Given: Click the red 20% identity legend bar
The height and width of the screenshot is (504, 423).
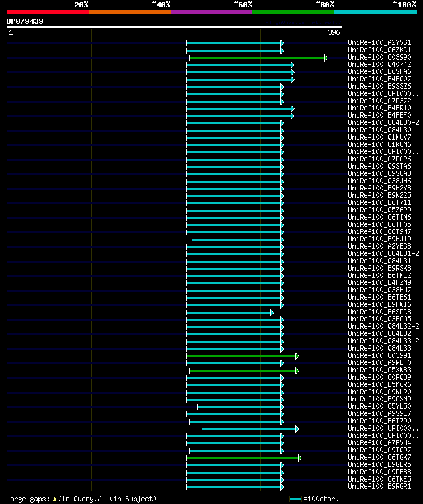Looking at the screenshot, I should click(48, 12).
